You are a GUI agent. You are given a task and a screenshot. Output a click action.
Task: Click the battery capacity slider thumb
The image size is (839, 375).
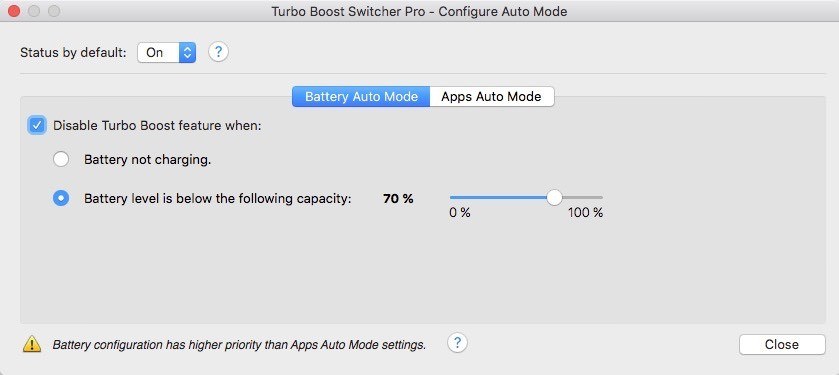[554, 197]
